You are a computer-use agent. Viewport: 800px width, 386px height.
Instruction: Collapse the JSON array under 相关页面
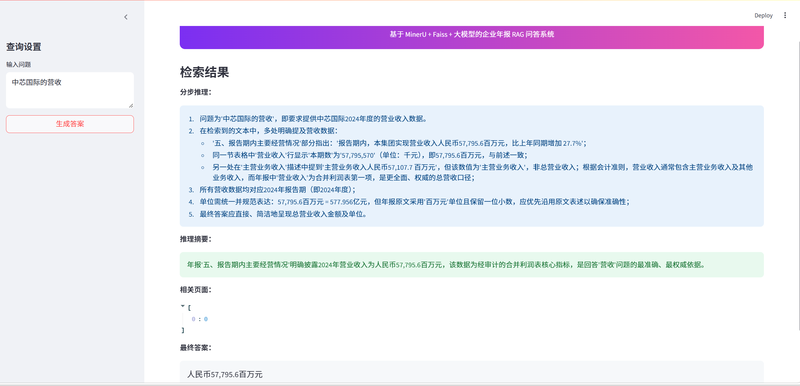pyautogui.click(x=182, y=306)
